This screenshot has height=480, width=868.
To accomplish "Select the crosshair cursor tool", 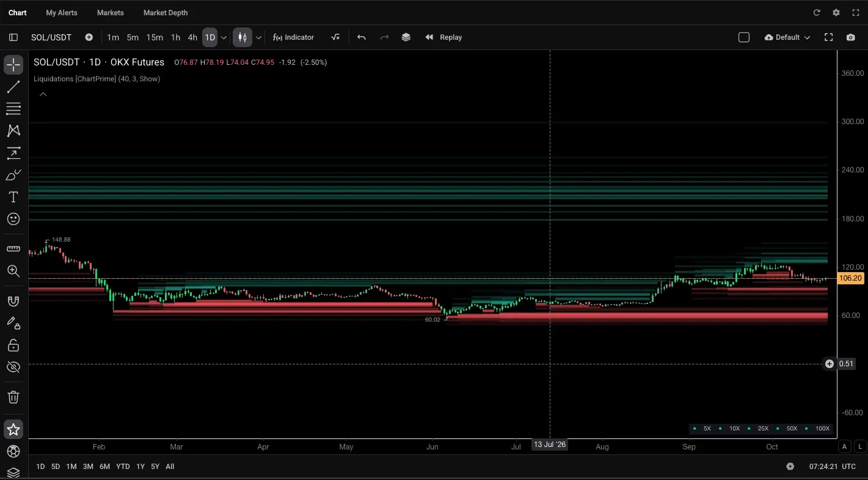I will click(x=13, y=65).
